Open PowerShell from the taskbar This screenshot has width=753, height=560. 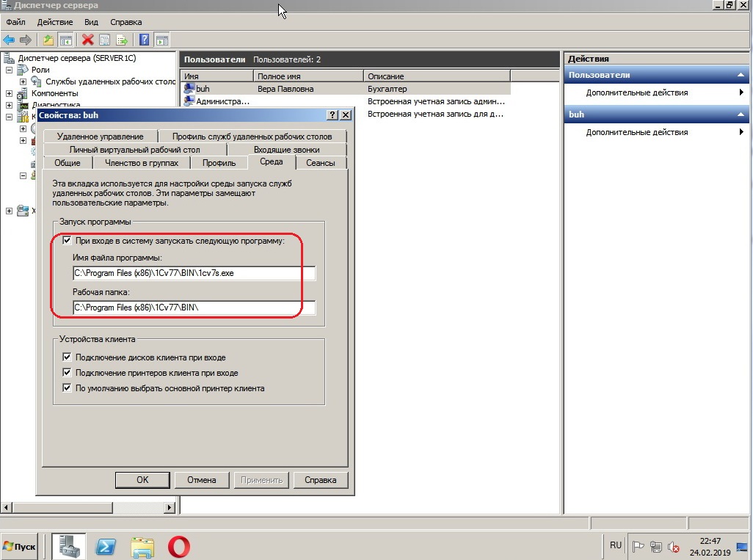click(106, 547)
